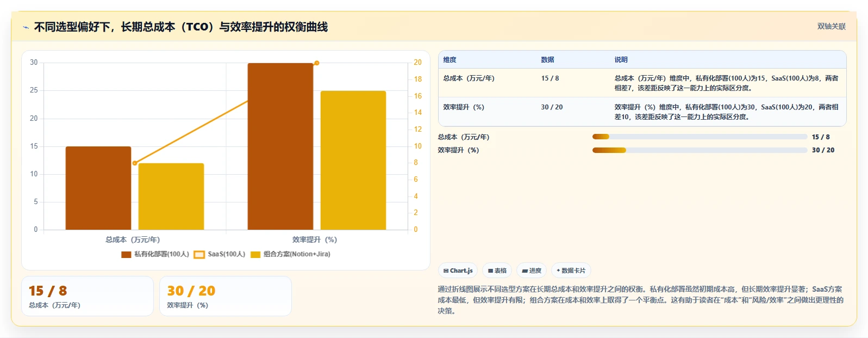Click the brown 总成本 bar valued 15
The image size is (868, 338).
pos(98,188)
